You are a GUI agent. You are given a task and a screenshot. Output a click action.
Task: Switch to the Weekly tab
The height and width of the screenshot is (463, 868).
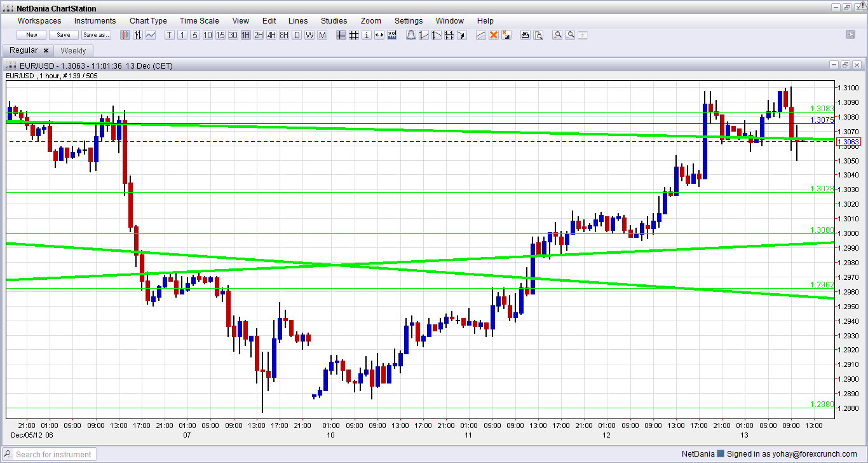tap(73, 50)
